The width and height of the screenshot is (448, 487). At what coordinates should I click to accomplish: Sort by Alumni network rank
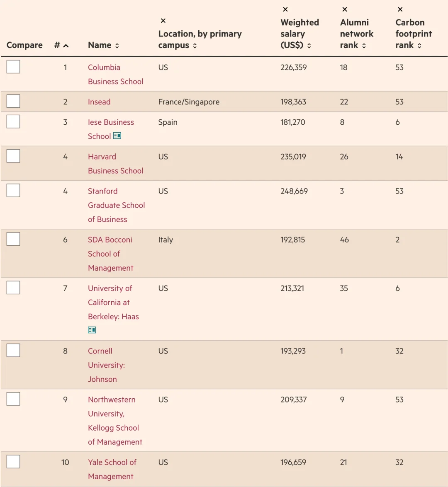364,46
